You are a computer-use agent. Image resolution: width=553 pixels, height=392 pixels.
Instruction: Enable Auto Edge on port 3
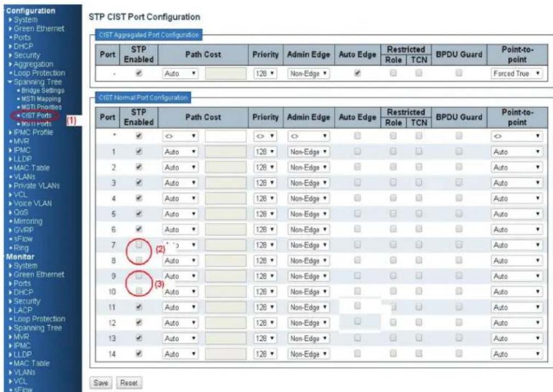[x=357, y=183]
